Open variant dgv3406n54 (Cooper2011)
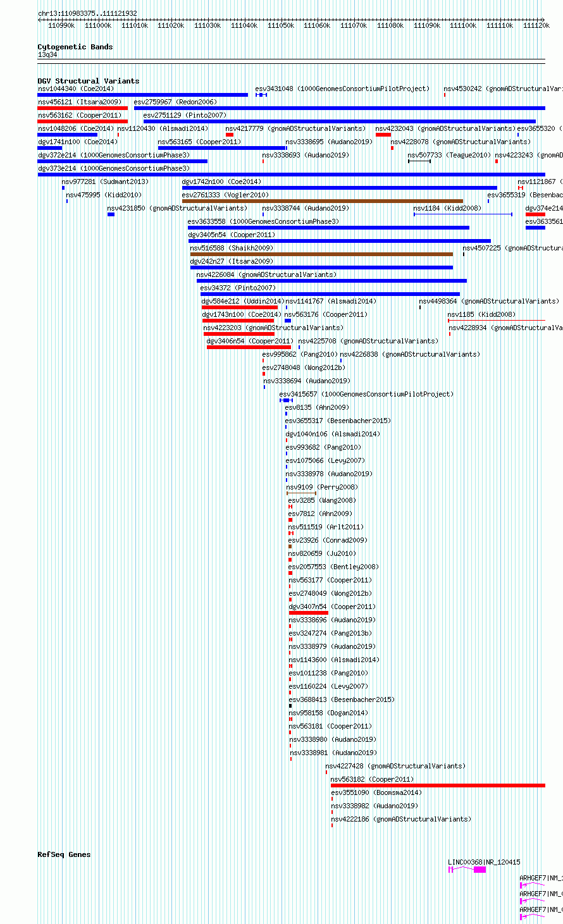The height and width of the screenshot is (924, 563). point(250,341)
